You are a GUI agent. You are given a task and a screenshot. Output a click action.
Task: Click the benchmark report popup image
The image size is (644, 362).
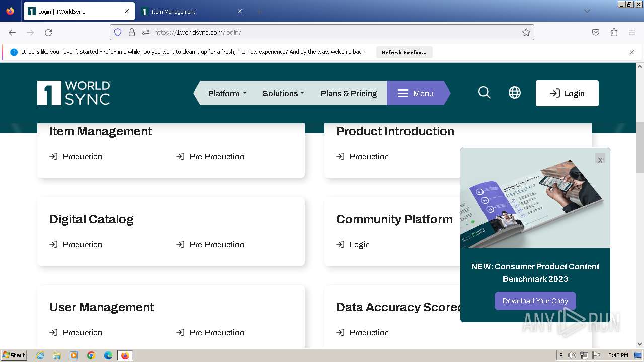535,198
